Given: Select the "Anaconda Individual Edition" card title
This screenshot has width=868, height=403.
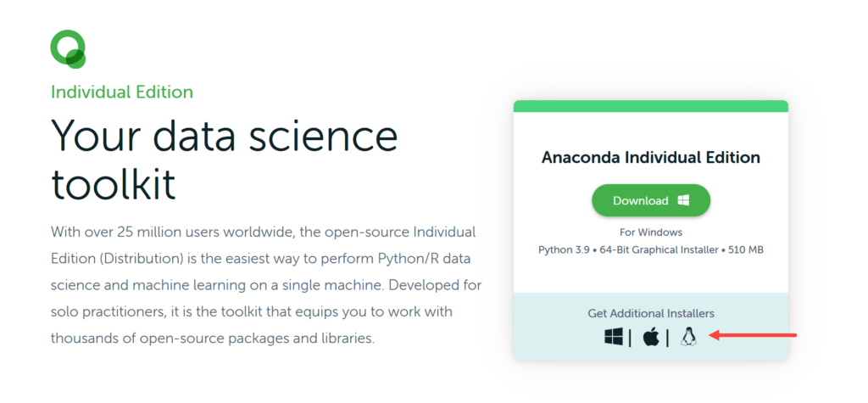Looking at the screenshot, I should pos(650,157).
